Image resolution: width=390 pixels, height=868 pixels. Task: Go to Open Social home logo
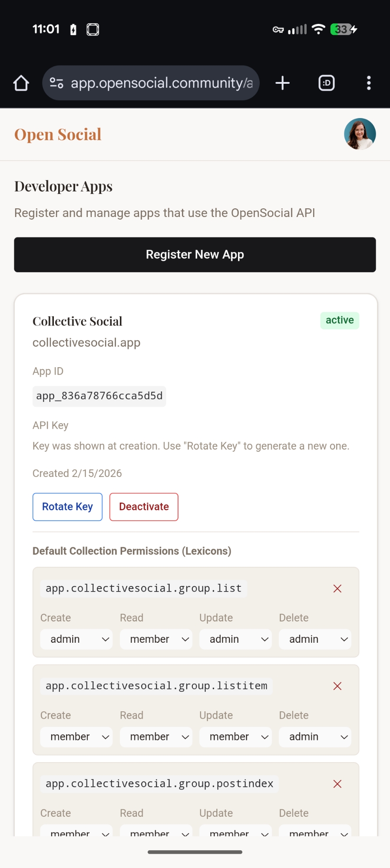click(x=58, y=135)
